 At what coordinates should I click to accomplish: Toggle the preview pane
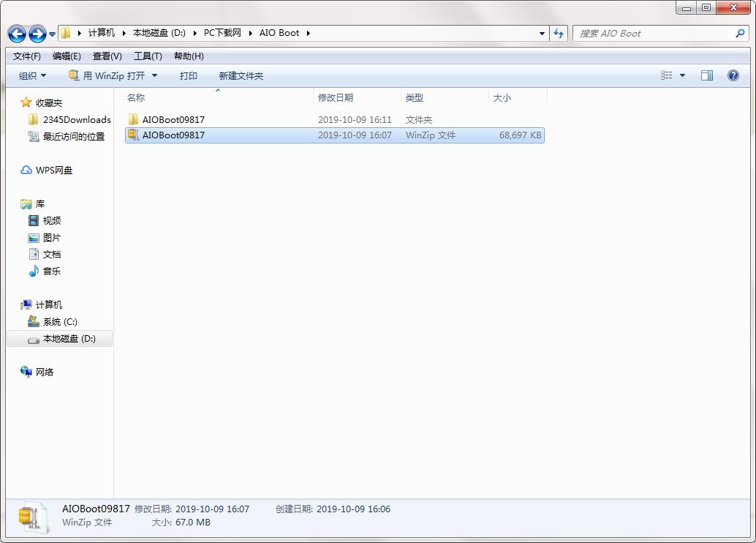[x=706, y=75]
